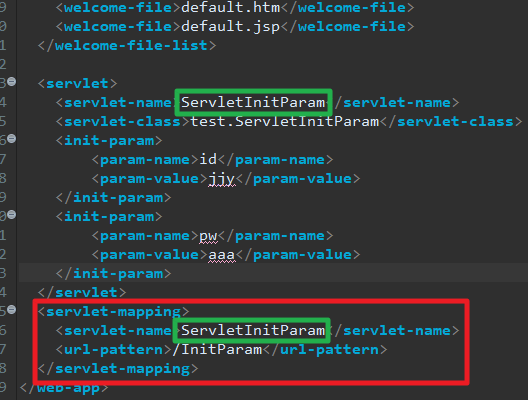Click the param-name value pw
Screen dimensions: 528x400
pyautogui.click(x=208, y=236)
